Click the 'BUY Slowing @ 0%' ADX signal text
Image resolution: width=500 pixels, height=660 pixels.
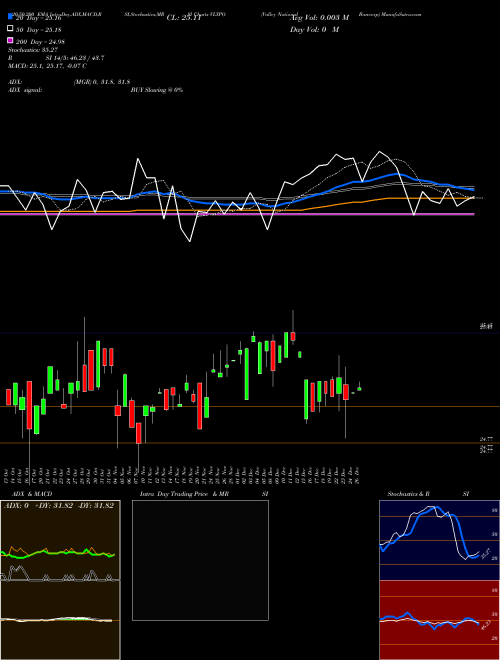[x=157, y=90]
